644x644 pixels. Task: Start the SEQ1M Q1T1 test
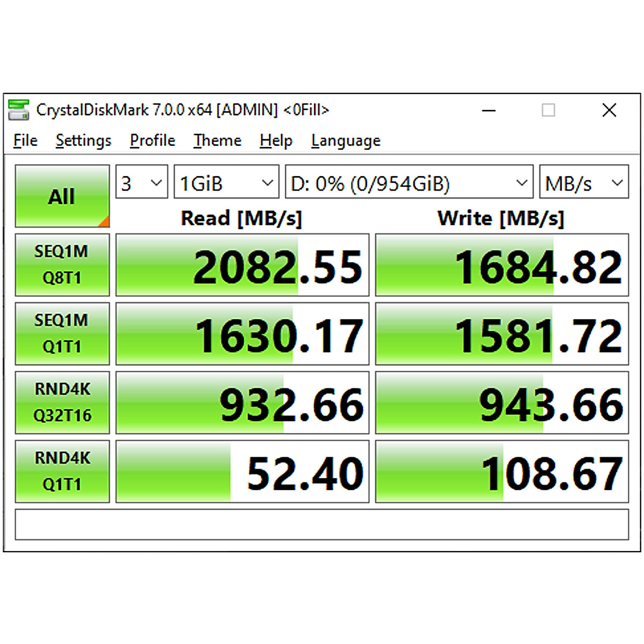pyautogui.click(x=62, y=334)
